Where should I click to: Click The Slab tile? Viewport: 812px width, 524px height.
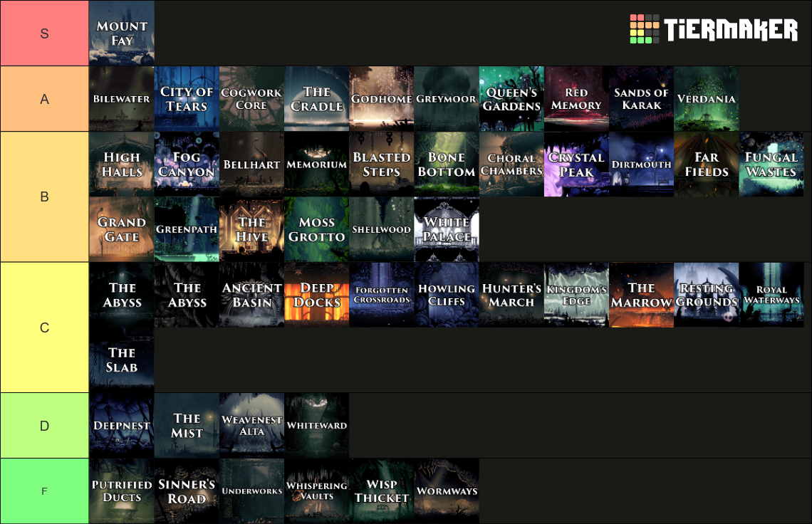click(122, 360)
